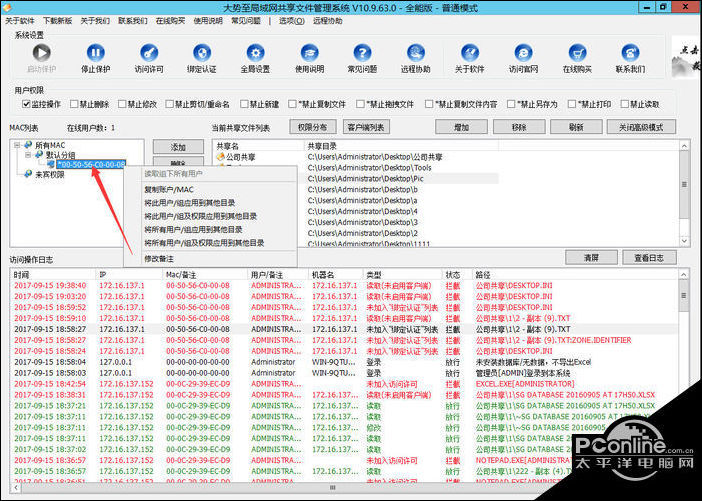This screenshot has height=501, width=702.
Task: Click the application icon in the title bar
Action: coord(6,8)
